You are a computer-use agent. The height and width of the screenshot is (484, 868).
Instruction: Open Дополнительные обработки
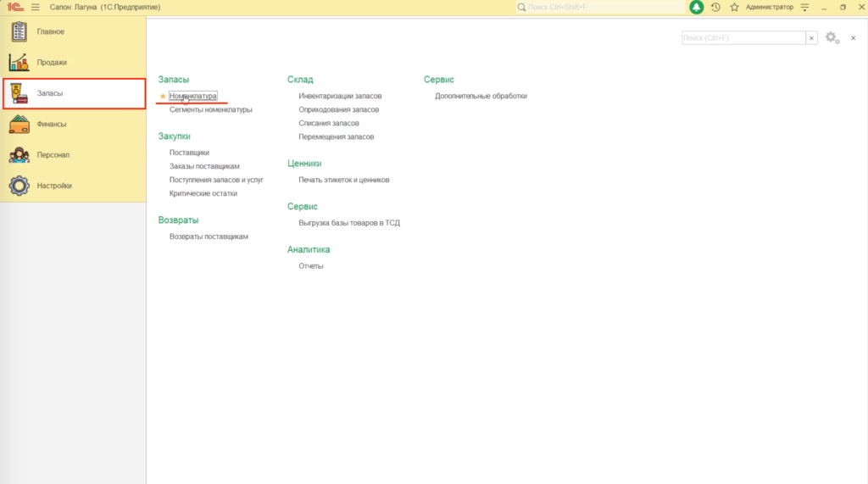481,96
